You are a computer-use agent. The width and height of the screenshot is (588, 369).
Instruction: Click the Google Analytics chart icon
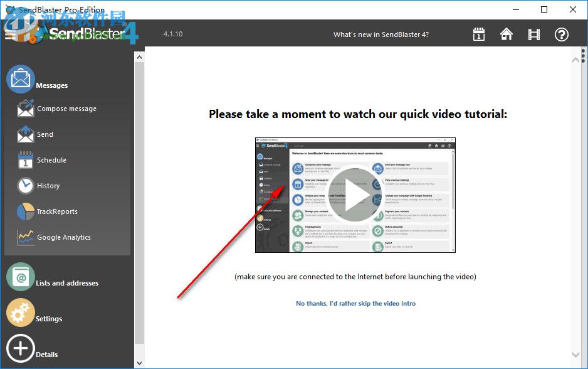point(26,237)
